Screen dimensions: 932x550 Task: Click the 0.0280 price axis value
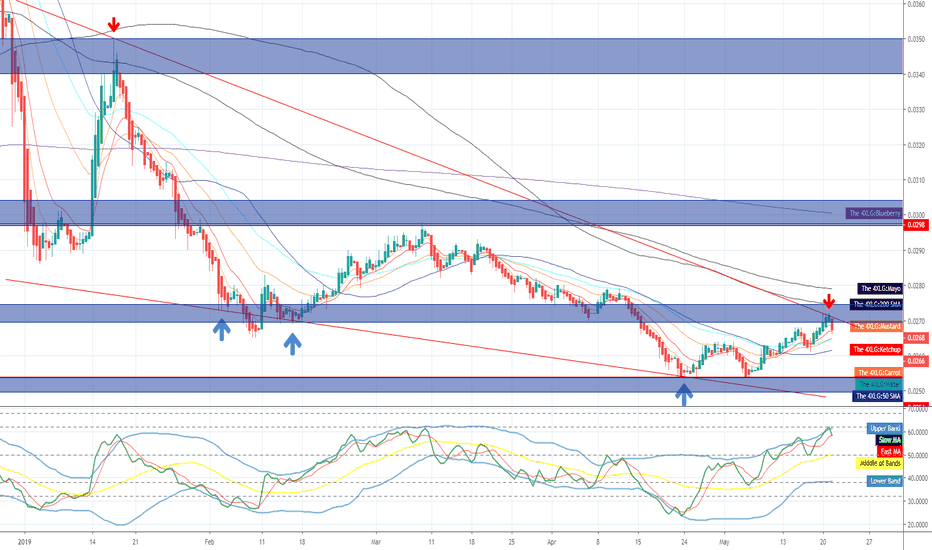click(916, 285)
